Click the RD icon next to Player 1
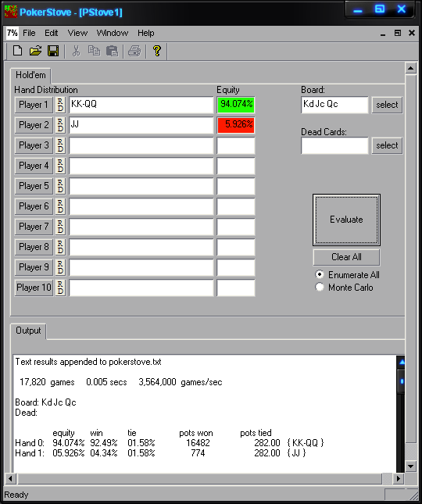Screen dimensions: 422x504 [60, 105]
